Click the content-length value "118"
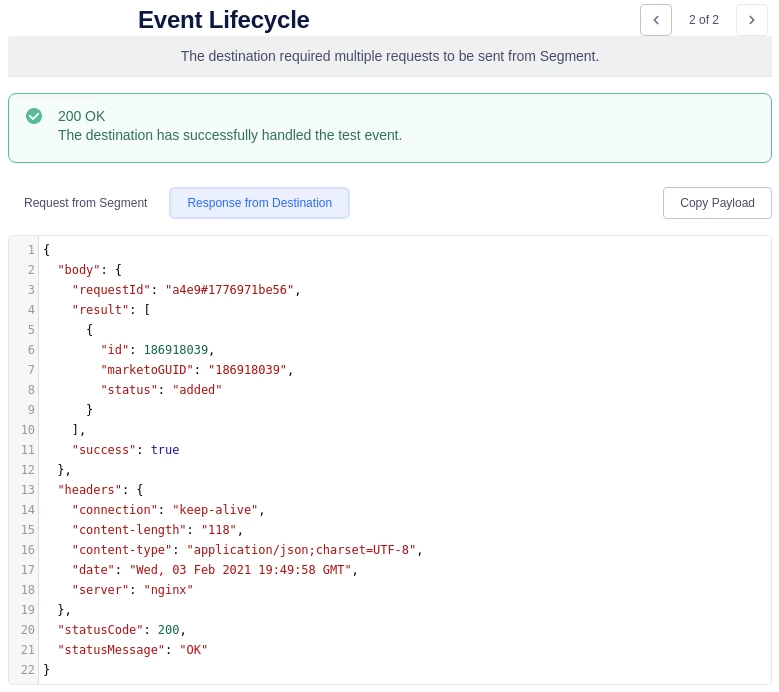779x692 pixels. click(219, 530)
